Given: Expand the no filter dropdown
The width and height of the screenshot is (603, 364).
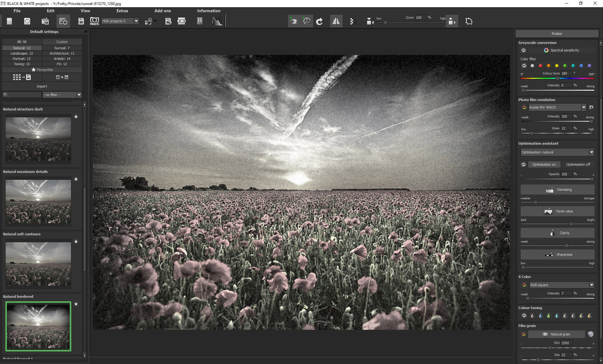Looking at the screenshot, I should [79, 95].
